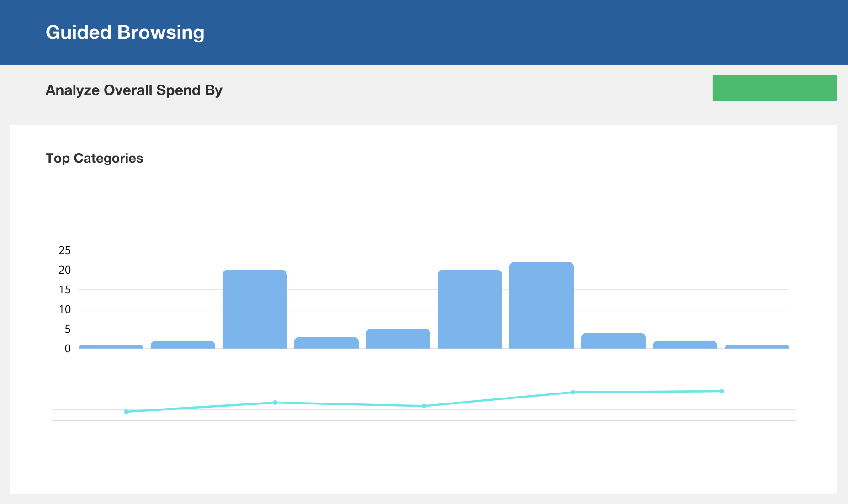The height and width of the screenshot is (504, 848).
Task: Click the sixth bar reaching 20
Action: [470, 309]
